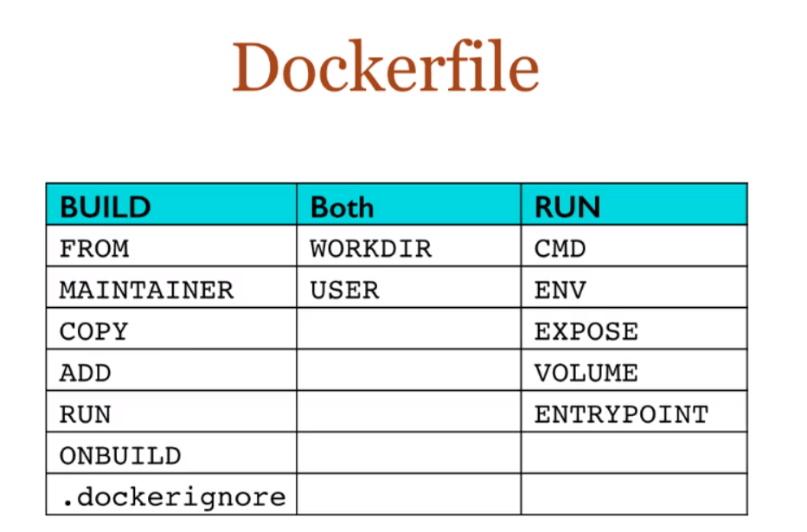Click the MAINTAINER table cell
This screenshot has height=532, width=807.
click(x=171, y=287)
